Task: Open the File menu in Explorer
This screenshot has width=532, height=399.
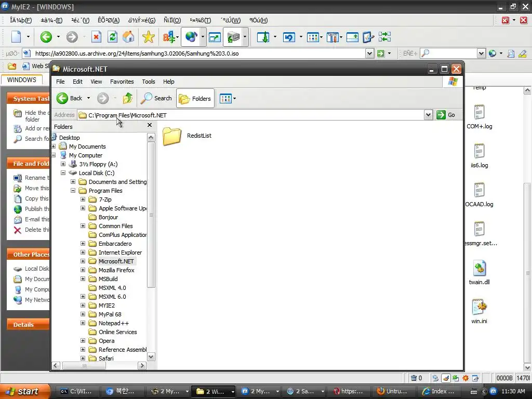Action: 60,82
